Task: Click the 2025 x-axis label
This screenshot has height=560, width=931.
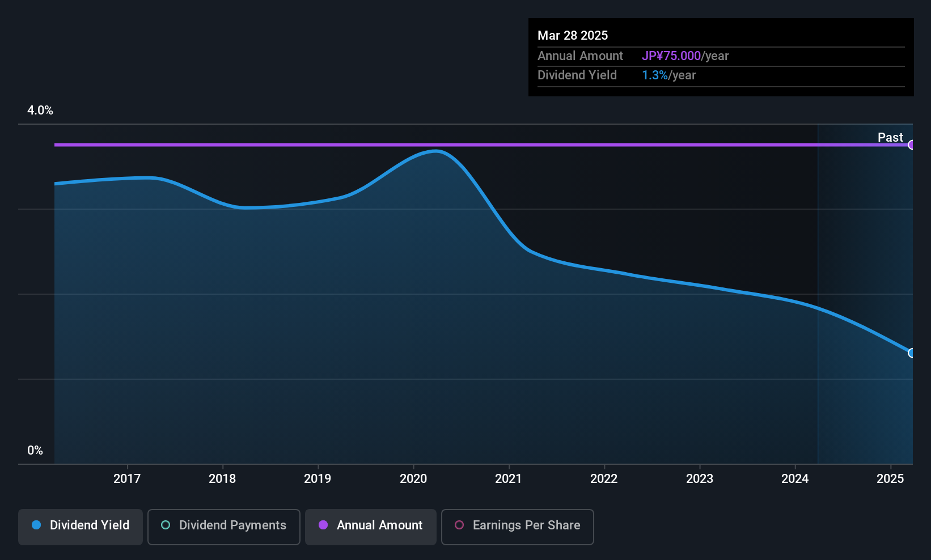Action: [890, 478]
